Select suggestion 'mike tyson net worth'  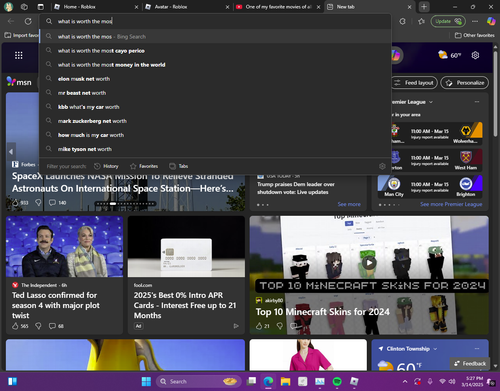(215, 149)
